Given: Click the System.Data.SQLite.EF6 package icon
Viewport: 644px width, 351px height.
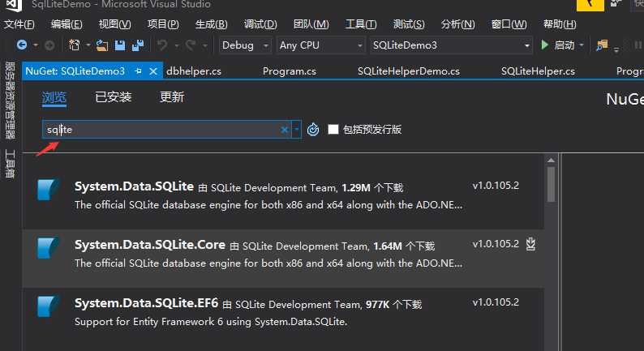Looking at the screenshot, I should click(48, 306).
